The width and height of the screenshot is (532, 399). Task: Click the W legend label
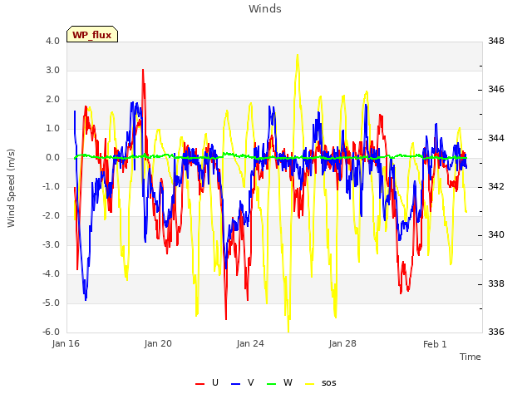tap(288, 382)
